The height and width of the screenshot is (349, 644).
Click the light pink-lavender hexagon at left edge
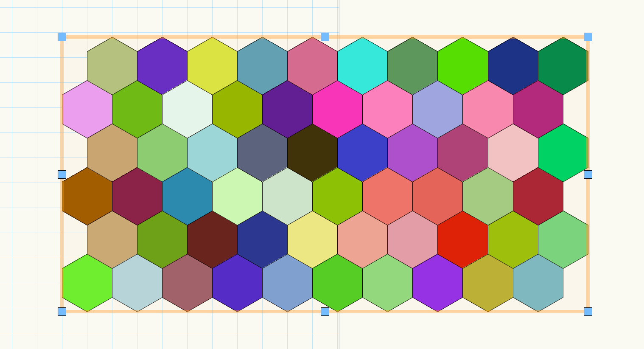click(x=87, y=109)
